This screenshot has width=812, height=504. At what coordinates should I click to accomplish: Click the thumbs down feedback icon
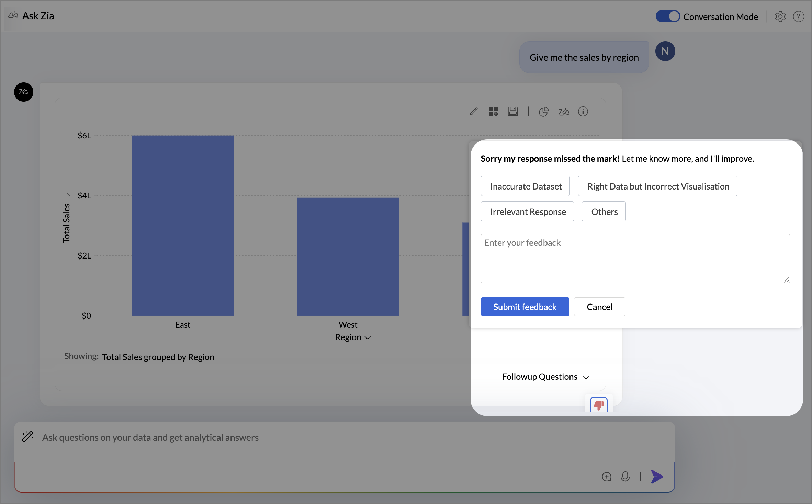click(x=599, y=405)
